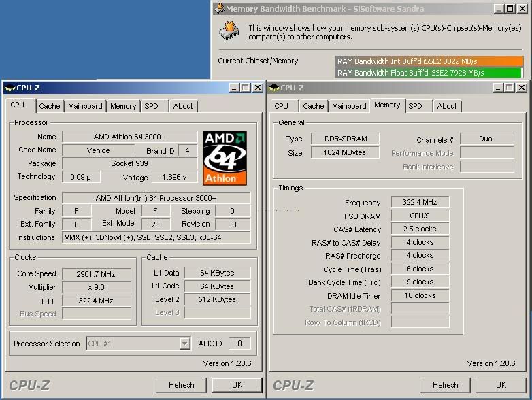
Task: Minimize the left CPU-Z window
Action: [x=234, y=88]
